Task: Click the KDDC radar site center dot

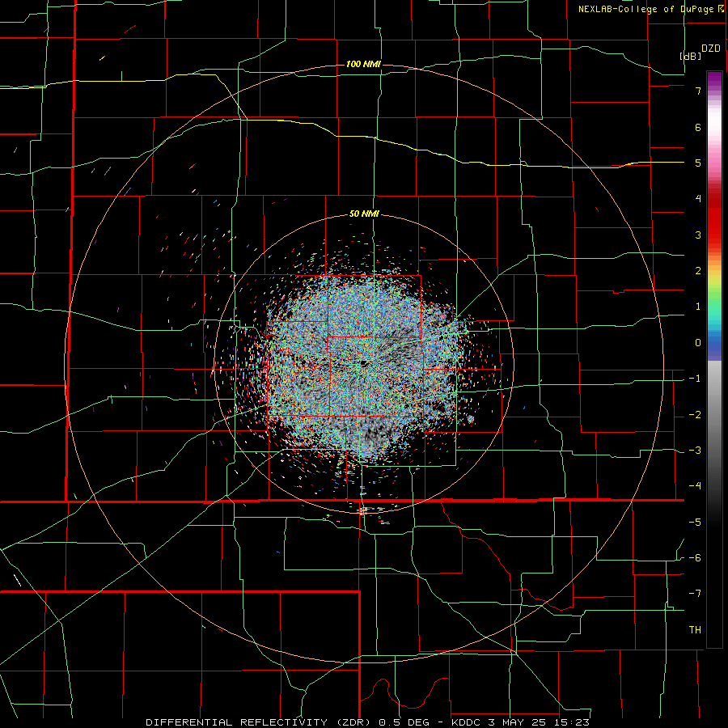Action: (x=363, y=362)
